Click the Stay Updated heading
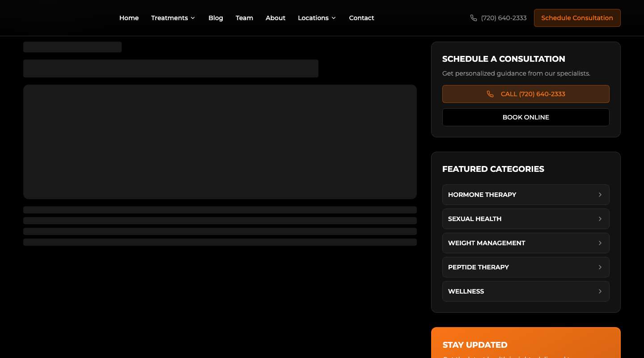The height and width of the screenshot is (358, 644). [x=475, y=345]
